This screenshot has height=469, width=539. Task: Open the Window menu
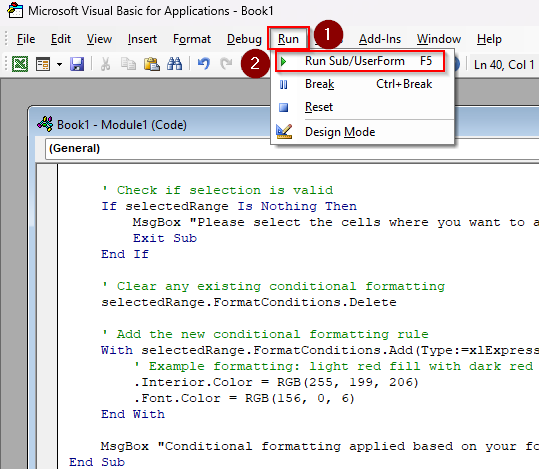pyautogui.click(x=439, y=39)
